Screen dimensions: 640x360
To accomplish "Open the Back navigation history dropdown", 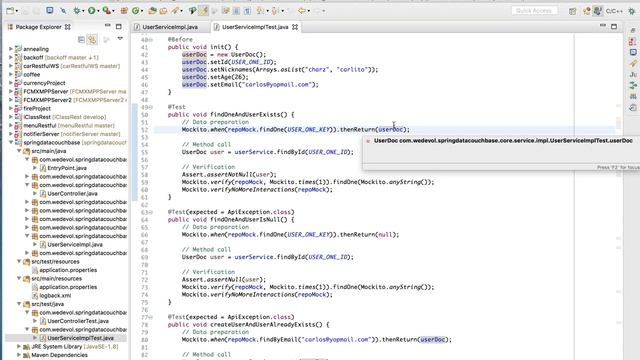I will 309,11.
